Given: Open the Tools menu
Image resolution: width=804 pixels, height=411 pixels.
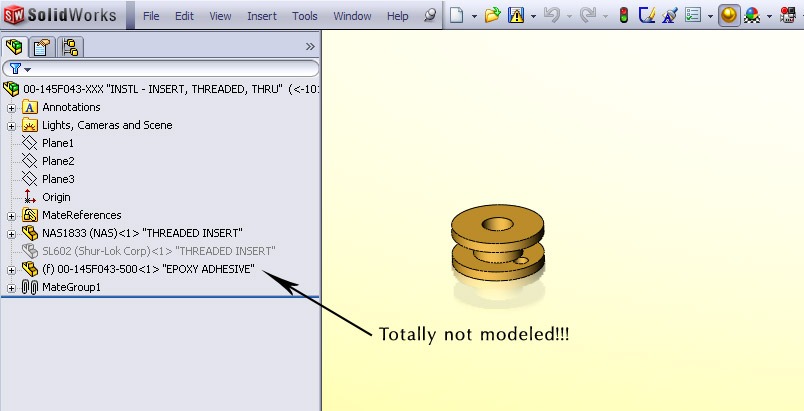Looking at the screenshot, I should (305, 16).
